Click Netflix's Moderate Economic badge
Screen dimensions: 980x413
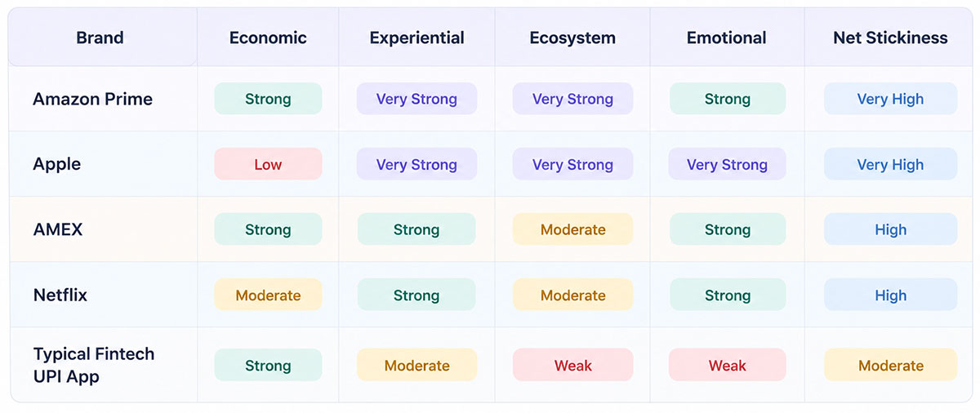[268, 295]
